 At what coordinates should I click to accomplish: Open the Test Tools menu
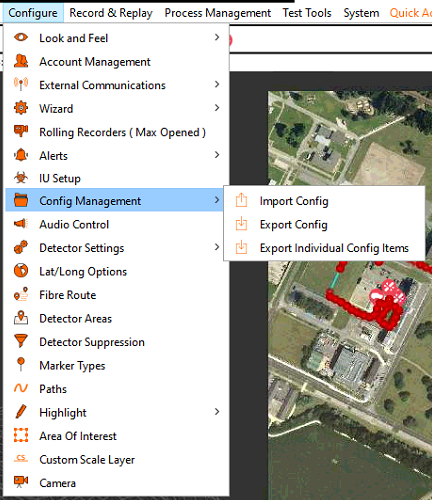(307, 13)
